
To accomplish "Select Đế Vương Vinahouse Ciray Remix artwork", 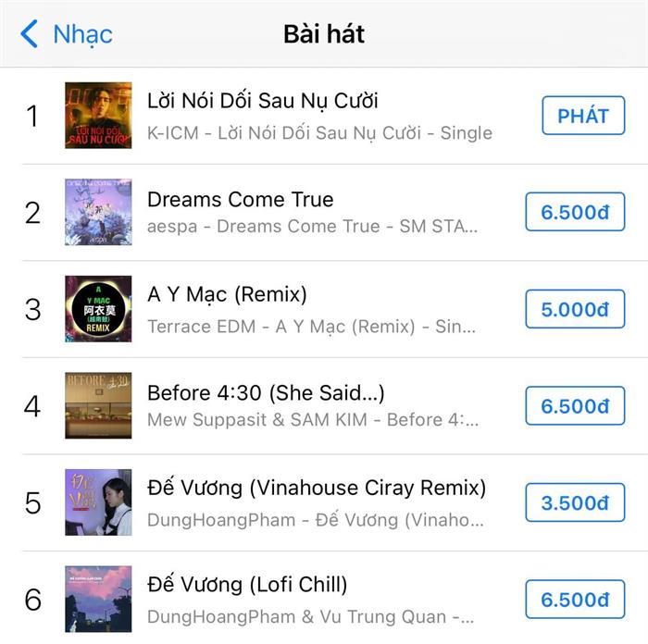I will click(98, 502).
